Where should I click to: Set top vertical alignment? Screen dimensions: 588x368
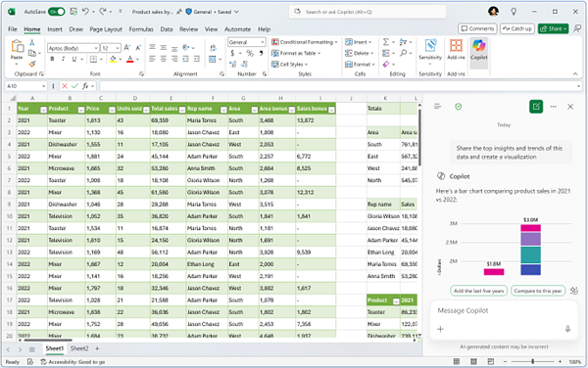[152, 47]
